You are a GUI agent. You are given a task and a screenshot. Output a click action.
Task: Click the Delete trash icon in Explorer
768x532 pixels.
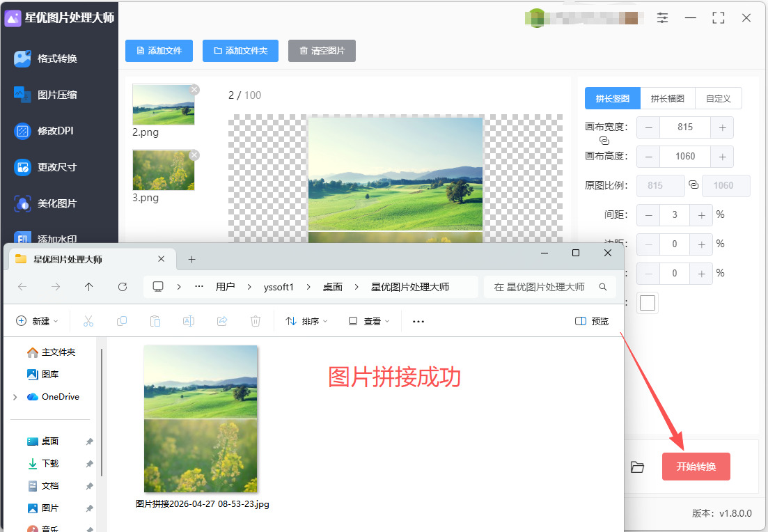255,321
